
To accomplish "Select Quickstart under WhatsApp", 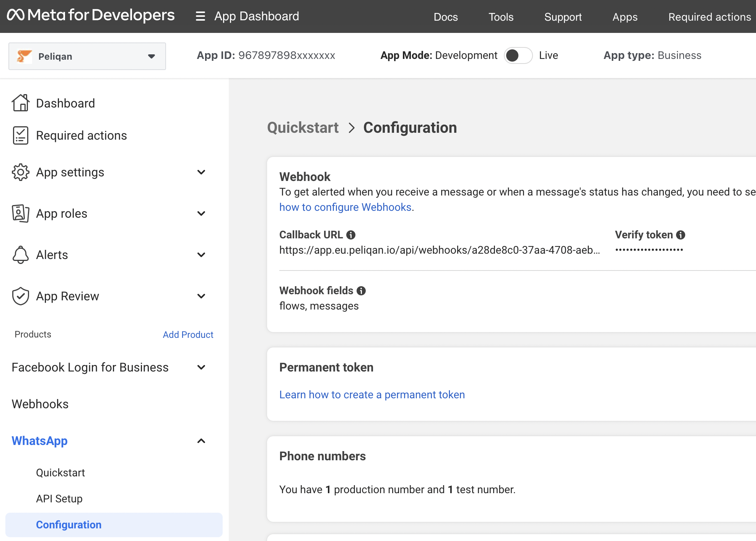I will click(x=60, y=473).
